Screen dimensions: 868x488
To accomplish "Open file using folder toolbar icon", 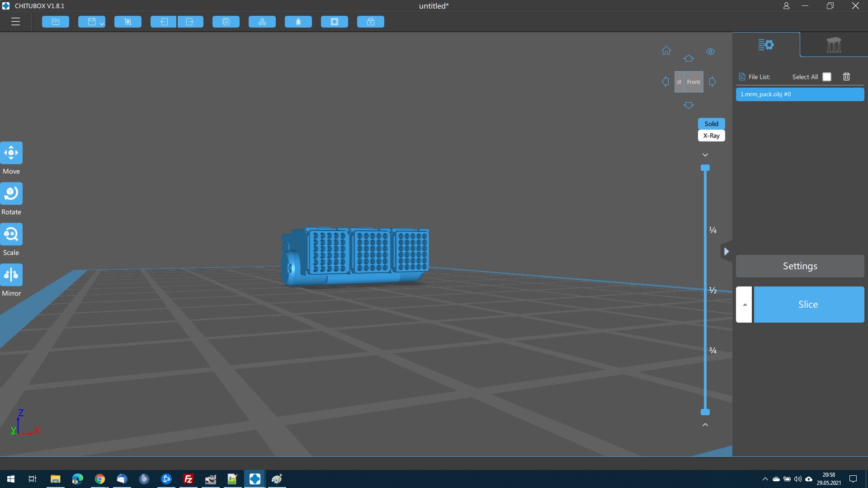I will (55, 22).
